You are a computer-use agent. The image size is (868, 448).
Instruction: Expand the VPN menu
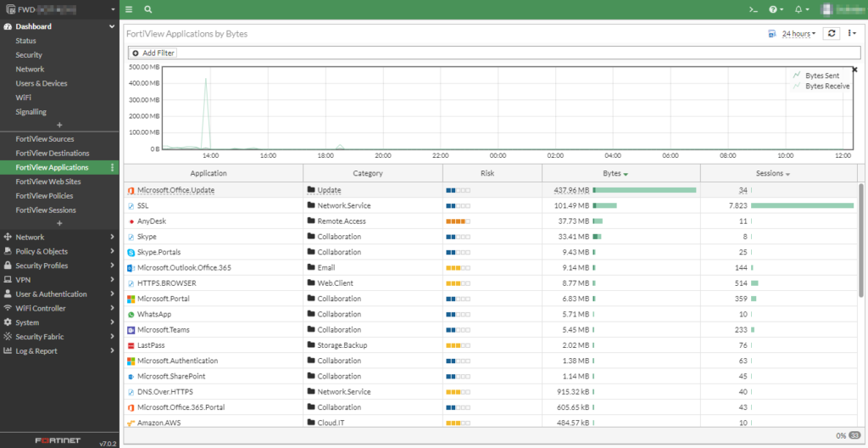[60, 279]
